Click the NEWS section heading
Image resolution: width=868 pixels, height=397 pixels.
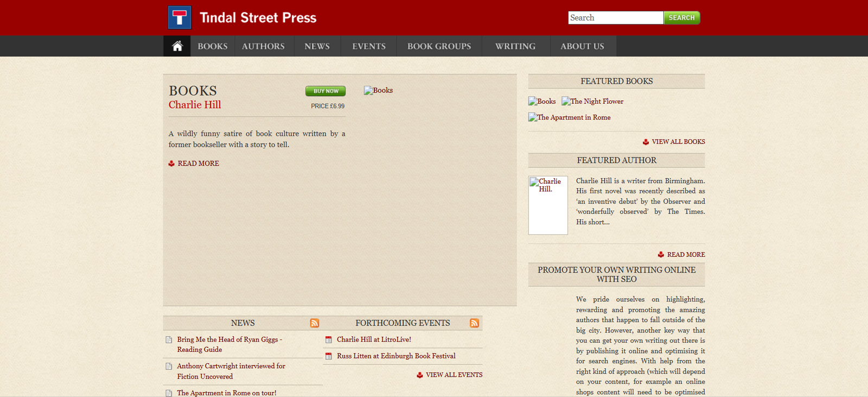coord(242,323)
